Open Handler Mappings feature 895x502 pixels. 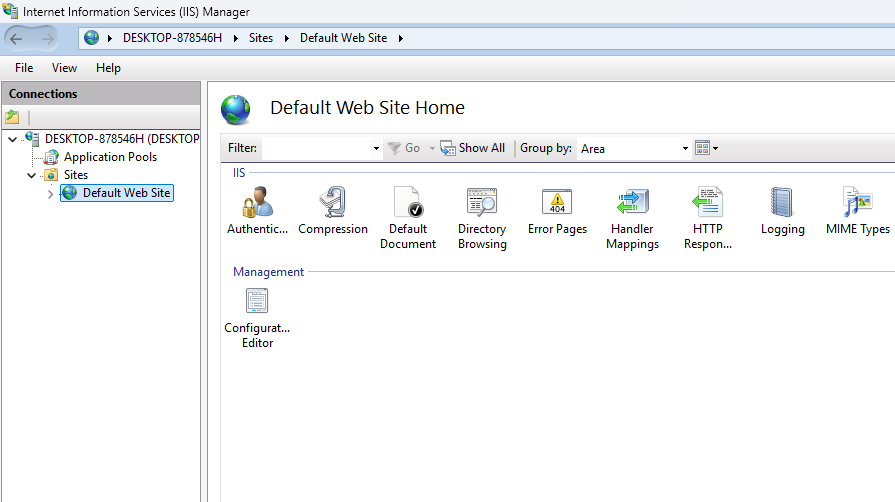[632, 218]
